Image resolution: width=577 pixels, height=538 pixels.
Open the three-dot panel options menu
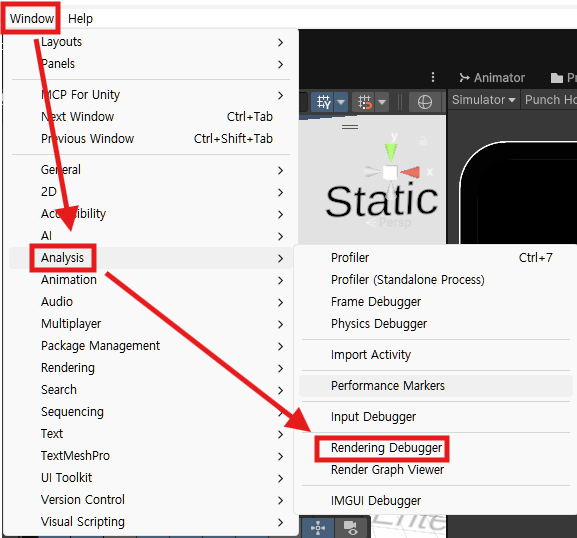433,77
